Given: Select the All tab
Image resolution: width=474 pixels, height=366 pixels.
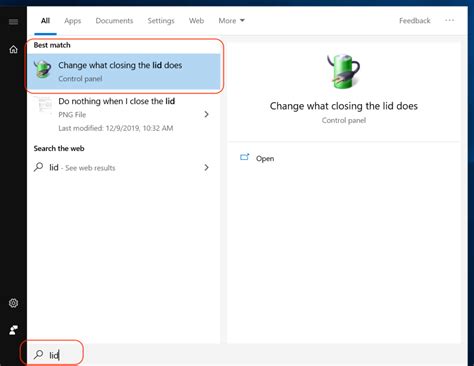Looking at the screenshot, I should click(x=45, y=21).
